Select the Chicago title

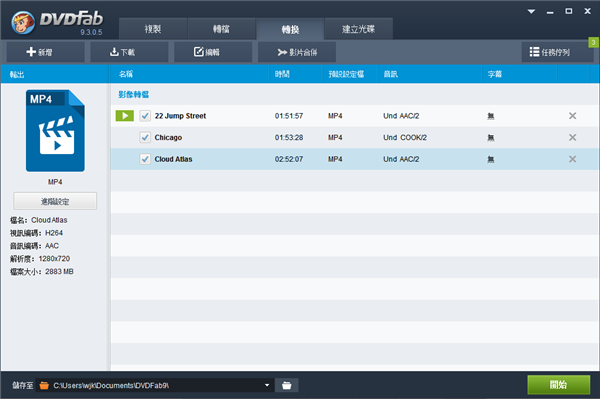click(168, 137)
